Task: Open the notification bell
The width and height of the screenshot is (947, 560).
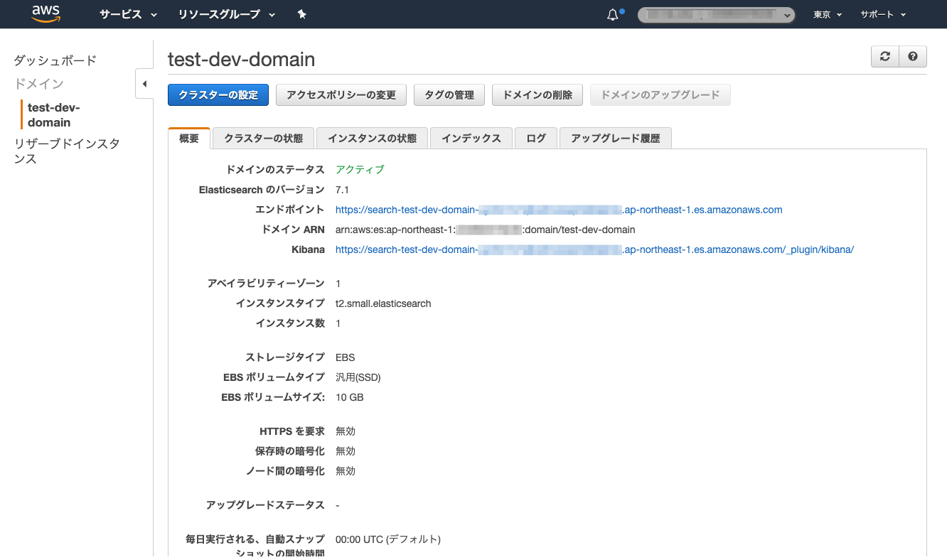Action: point(612,14)
